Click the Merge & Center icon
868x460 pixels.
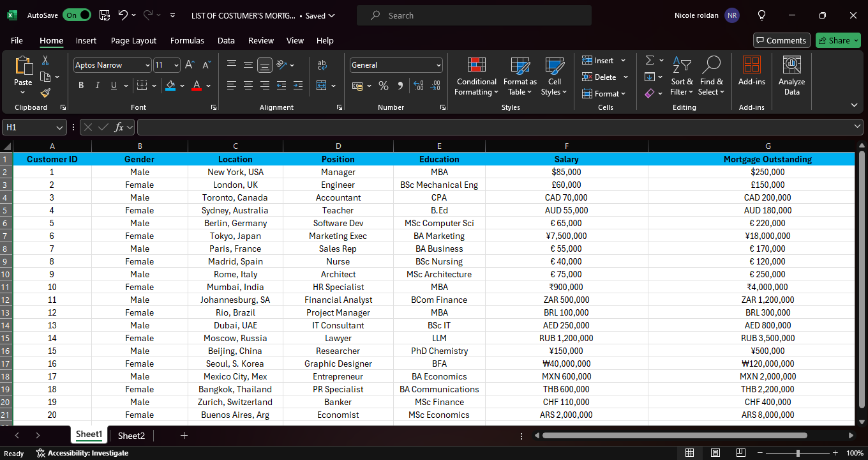(x=321, y=86)
